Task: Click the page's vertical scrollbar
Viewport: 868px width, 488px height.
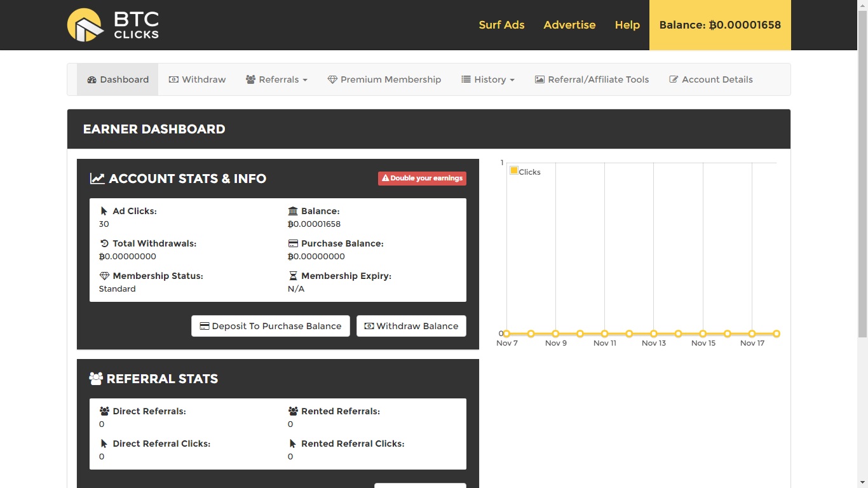Action: (x=862, y=244)
